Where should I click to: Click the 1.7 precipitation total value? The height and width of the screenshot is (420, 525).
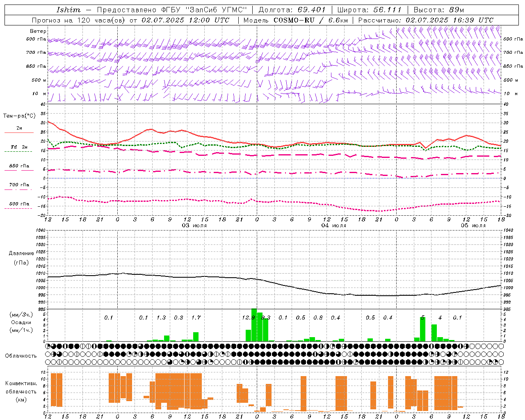click(196, 317)
